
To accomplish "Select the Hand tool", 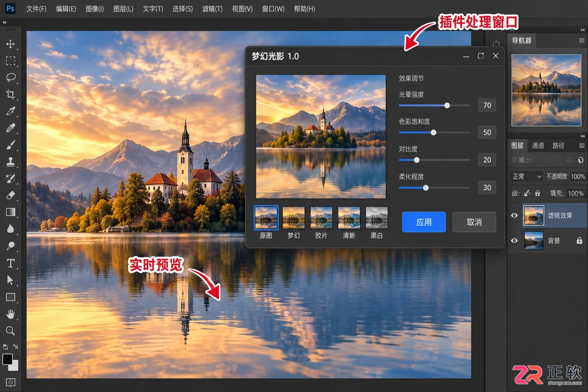I will pos(11,314).
